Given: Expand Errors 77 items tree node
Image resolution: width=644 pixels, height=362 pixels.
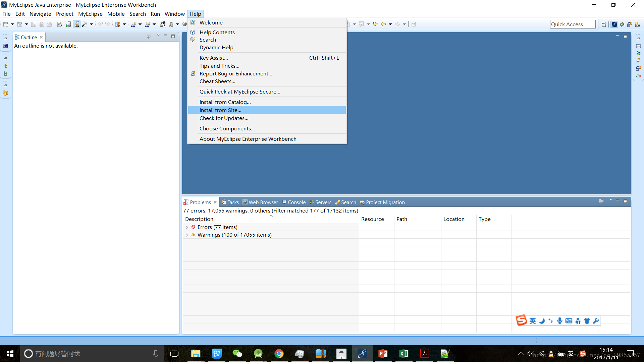Looking at the screenshot, I should pos(186,227).
